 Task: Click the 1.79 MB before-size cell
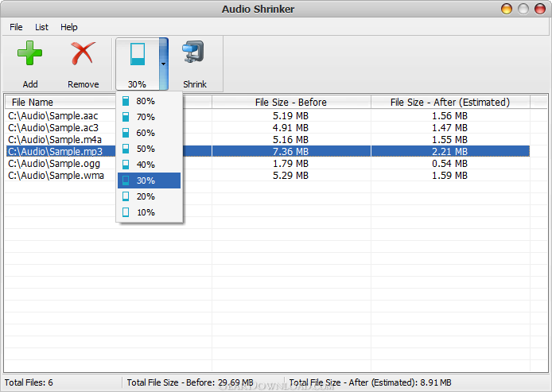[x=291, y=164]
